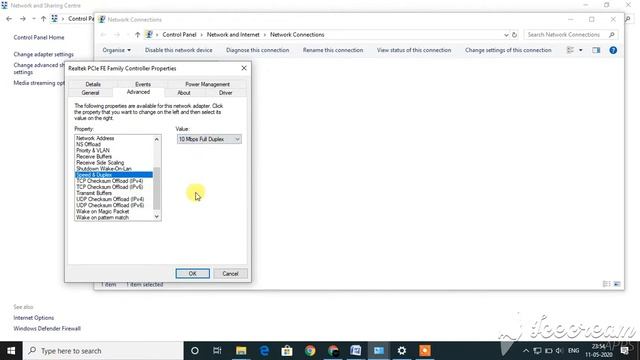Launch Google Chrome from the taskbar

coord(310,351)
